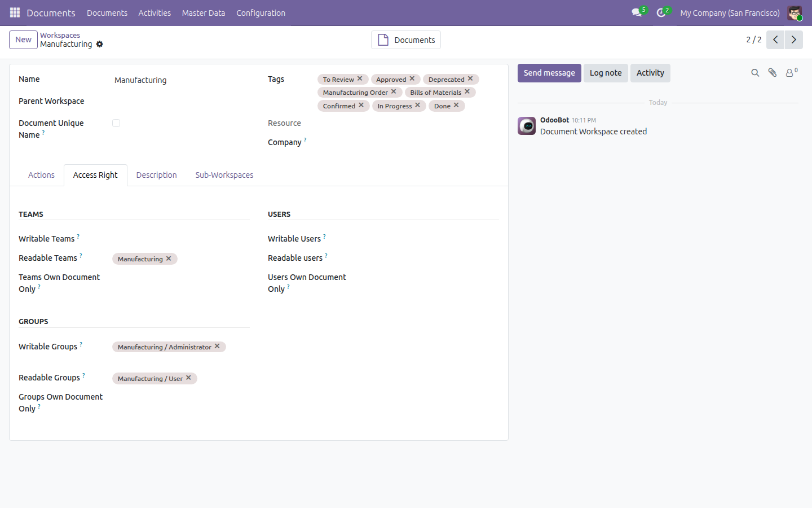This screenshot has width=812, height=508.
Task: Open the Documents menu in top bar
Action: [x=107, y=13]
